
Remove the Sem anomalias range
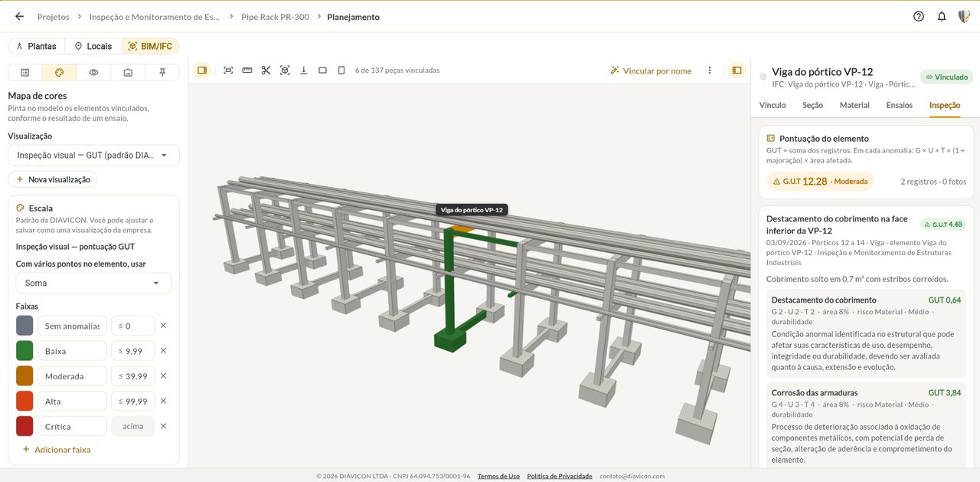click(x=163, y=326)
